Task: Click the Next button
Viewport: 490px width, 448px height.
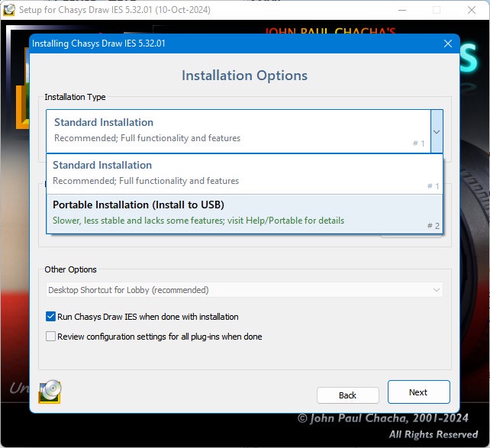Action: (x=419, y=392)
